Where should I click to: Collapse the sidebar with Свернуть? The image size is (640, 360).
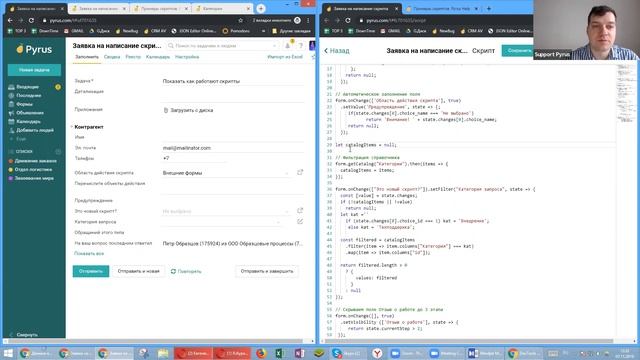24,334
